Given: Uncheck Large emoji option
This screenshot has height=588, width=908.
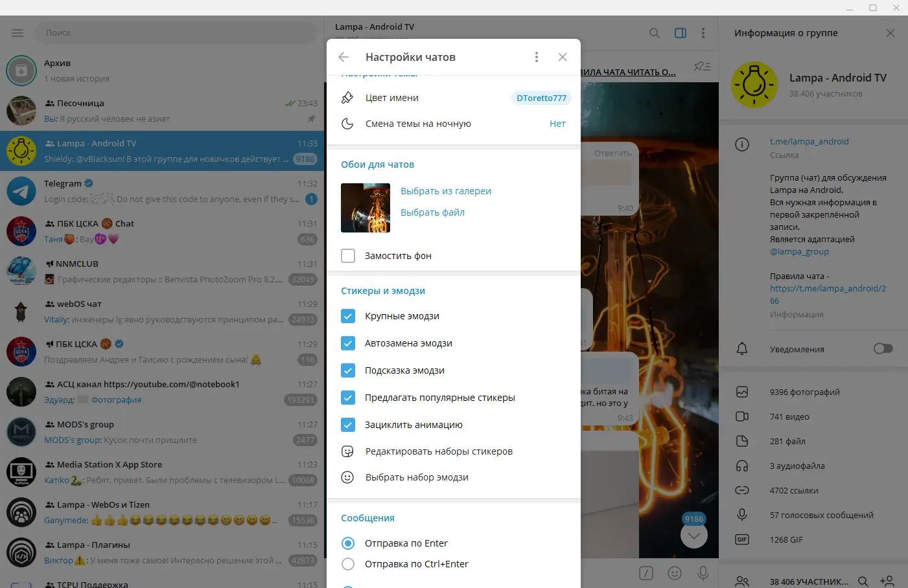Looking at the screenshot, I should 348,316.
